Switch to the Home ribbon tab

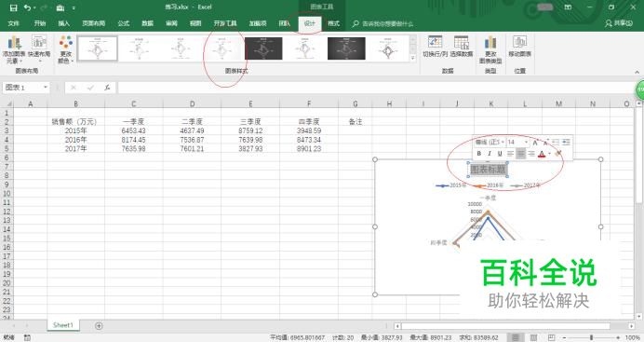pos(40,23)
